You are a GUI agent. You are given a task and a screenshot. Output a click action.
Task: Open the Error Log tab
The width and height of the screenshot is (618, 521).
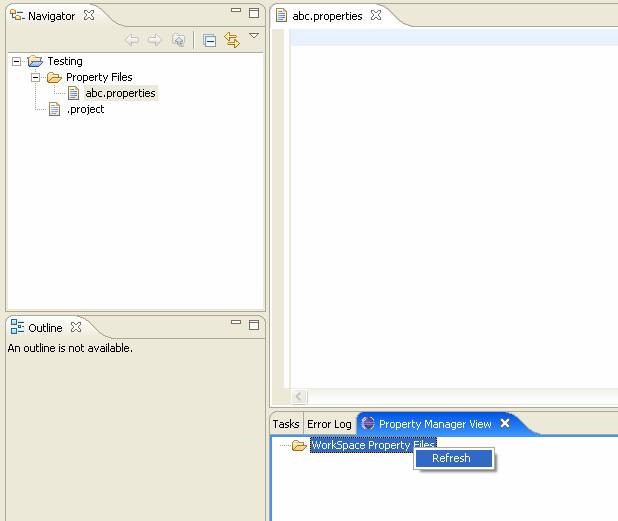tap(329, 424)
